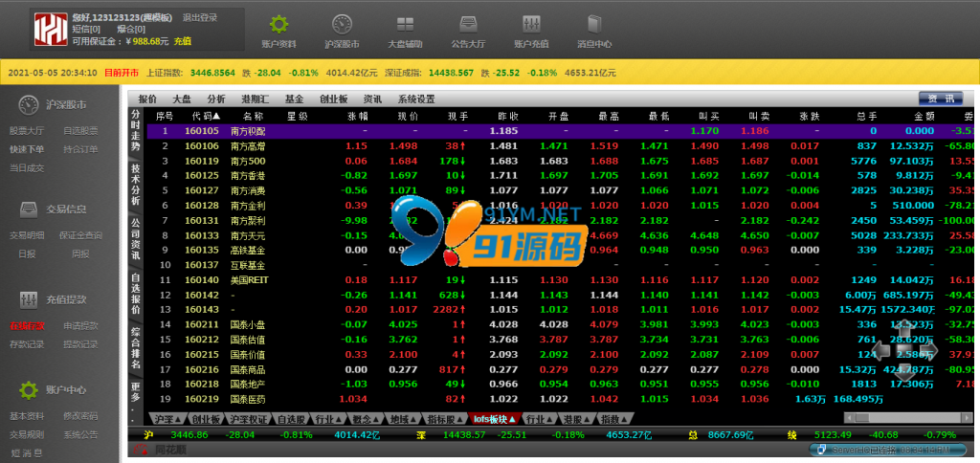This screenshot has height=463, width=980.
Task: Click the blue 资讯 button at top right
Action: tap(941, 99)
